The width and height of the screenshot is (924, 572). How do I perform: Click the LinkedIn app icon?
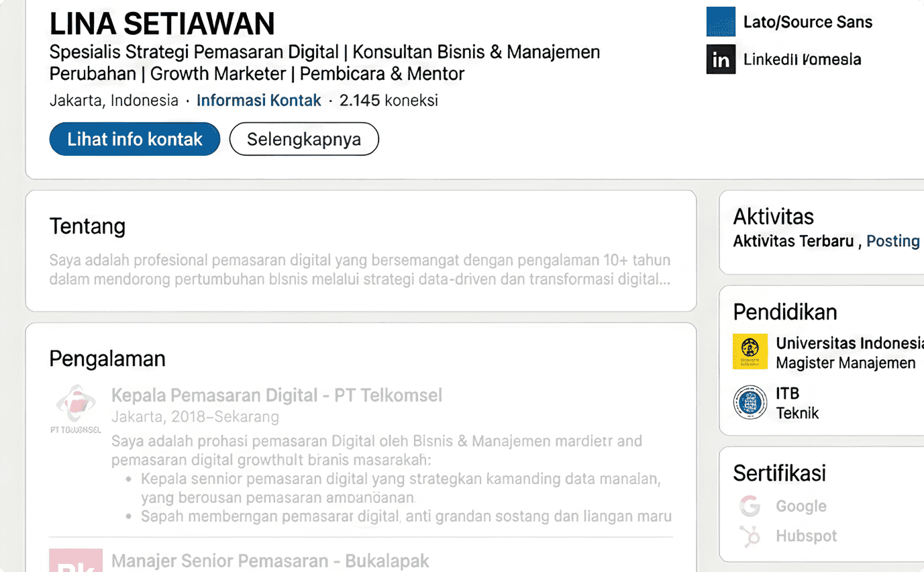(x=719, y=60)
